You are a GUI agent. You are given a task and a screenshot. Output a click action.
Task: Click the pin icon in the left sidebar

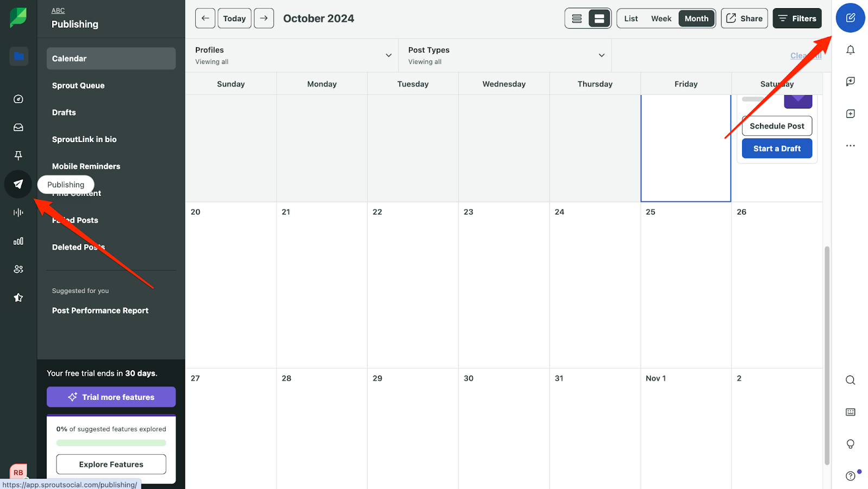tap(18, 155)
